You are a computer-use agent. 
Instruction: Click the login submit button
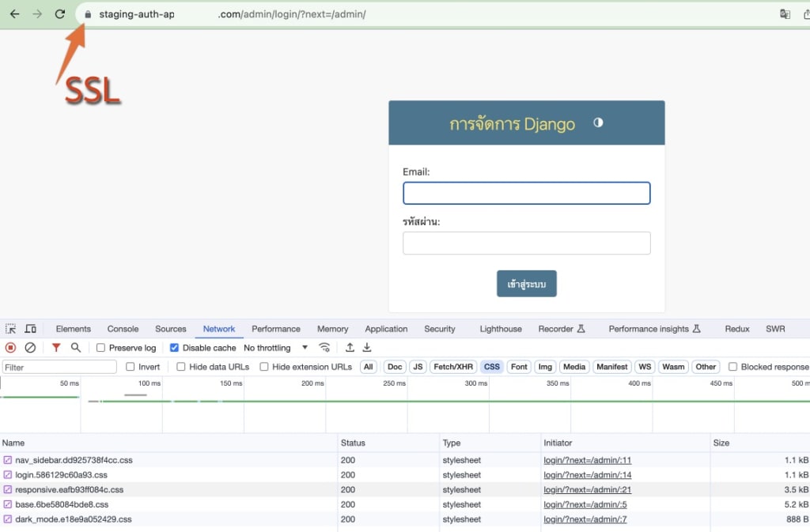(x=526, y=284)
